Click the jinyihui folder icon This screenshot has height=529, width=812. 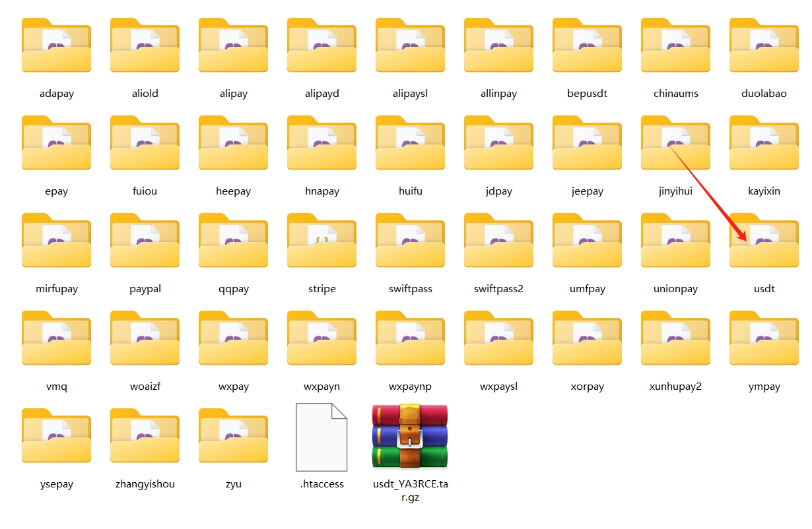(675, 144)
